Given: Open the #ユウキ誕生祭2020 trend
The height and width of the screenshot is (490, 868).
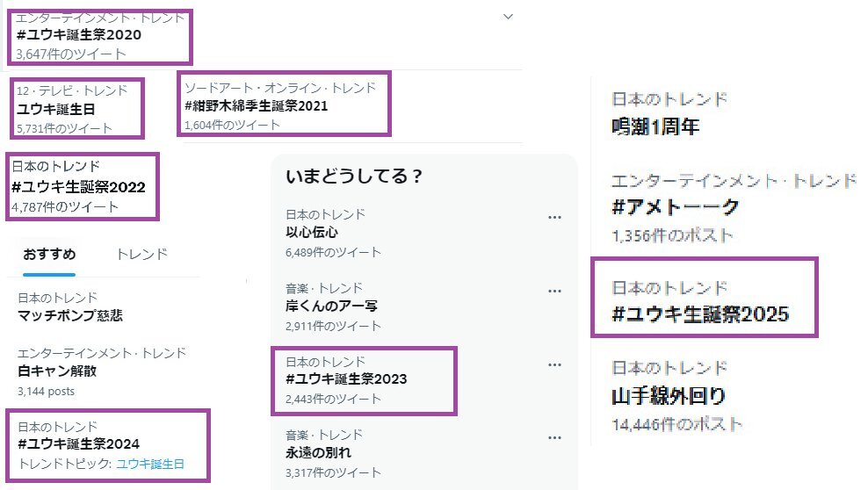Looking at the screenshot, I should coord(78,34).
